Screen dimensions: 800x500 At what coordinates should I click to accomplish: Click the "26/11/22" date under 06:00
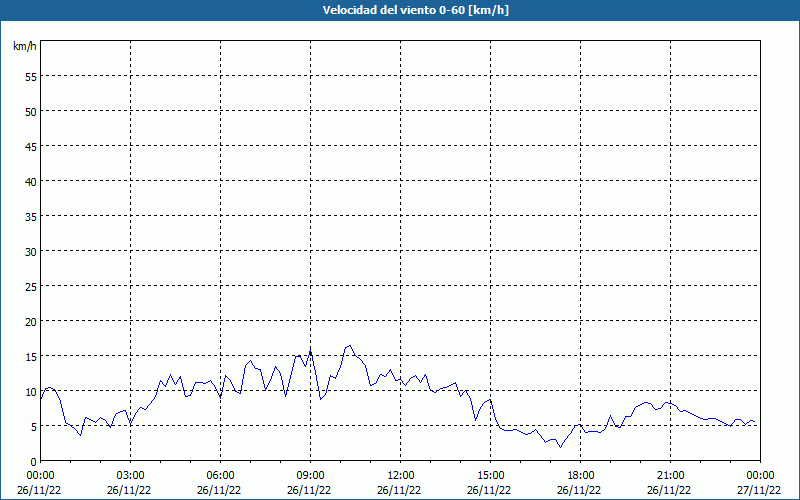pos(219,490)
